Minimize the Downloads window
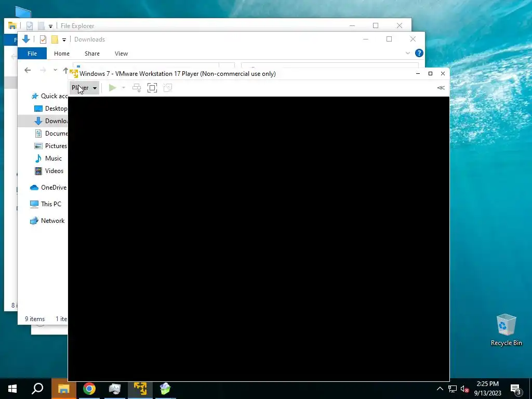The image size is (532, 399). 365,39
